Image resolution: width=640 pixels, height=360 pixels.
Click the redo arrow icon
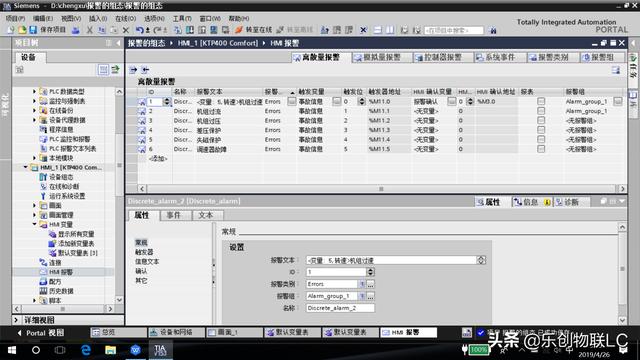pos(157,30)
